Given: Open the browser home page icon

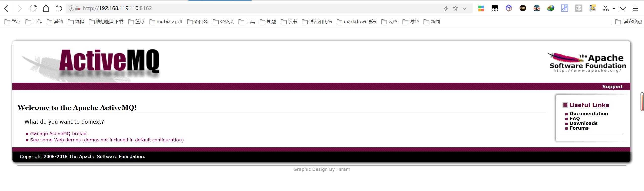Looking at the screenshot, I should coord(46,8).
